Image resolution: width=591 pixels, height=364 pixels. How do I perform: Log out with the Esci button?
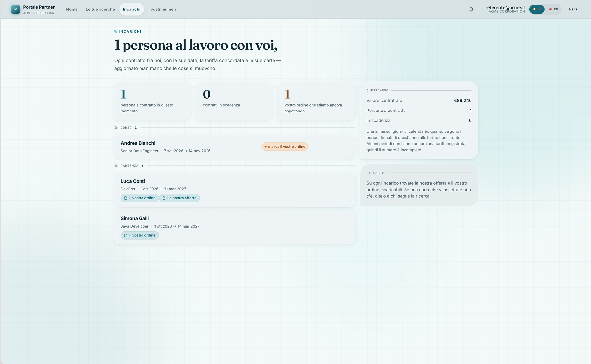pyautogui.click(x=573, y=9)
